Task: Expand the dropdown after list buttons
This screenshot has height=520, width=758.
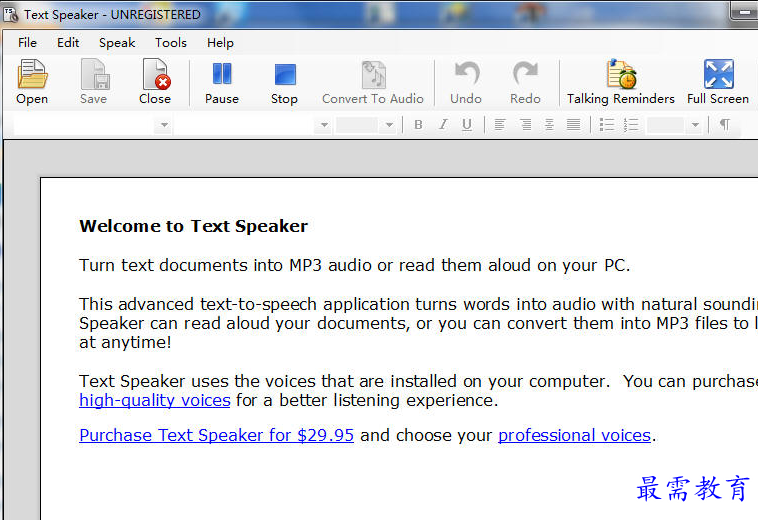Action: [x=695, y=125]
